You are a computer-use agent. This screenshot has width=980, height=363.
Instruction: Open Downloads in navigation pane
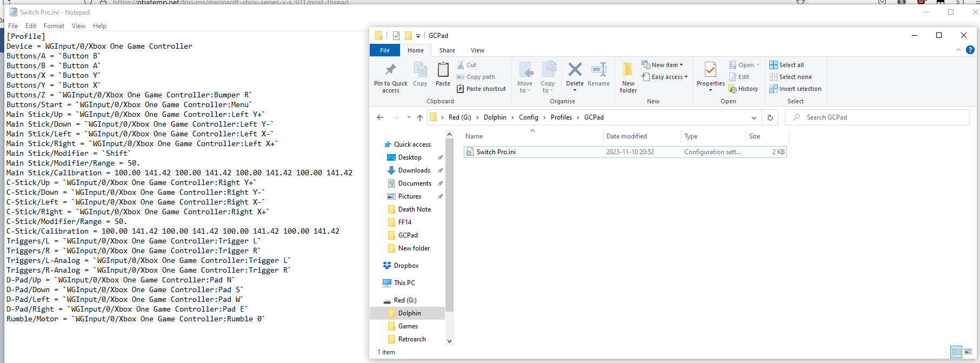pyautogui.click(x=414, y=170)
